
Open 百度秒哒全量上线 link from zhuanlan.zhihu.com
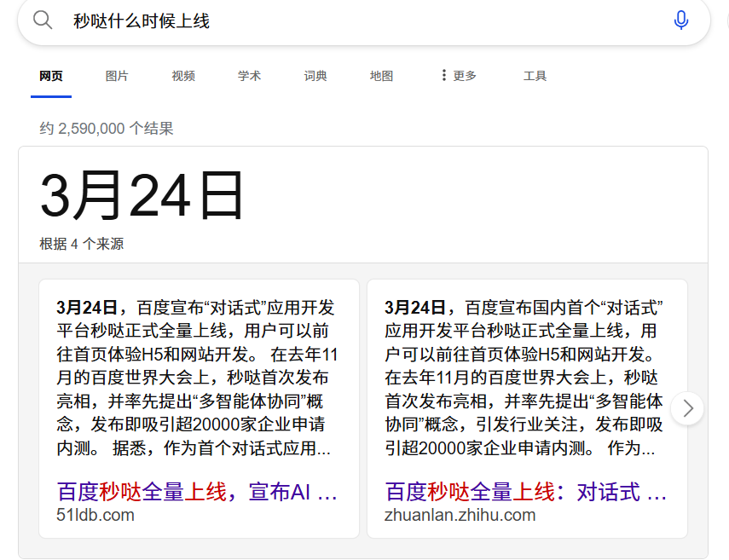tap(525, 492)
